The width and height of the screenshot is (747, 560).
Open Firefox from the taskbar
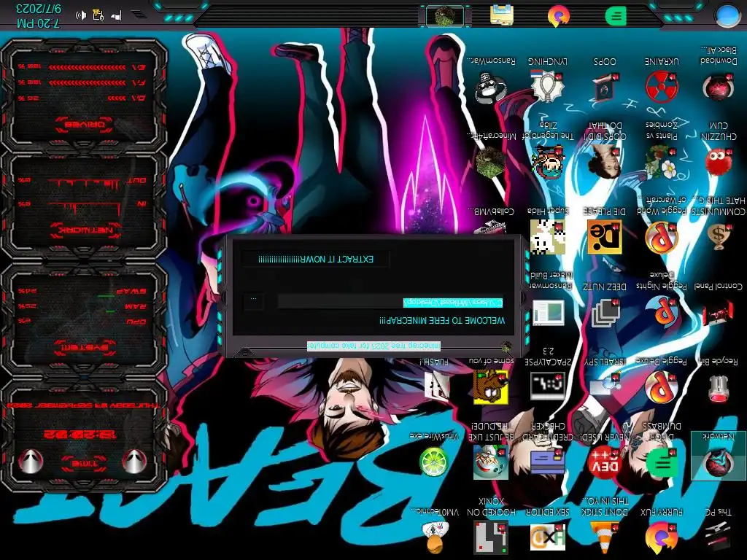tap(558, 16)
